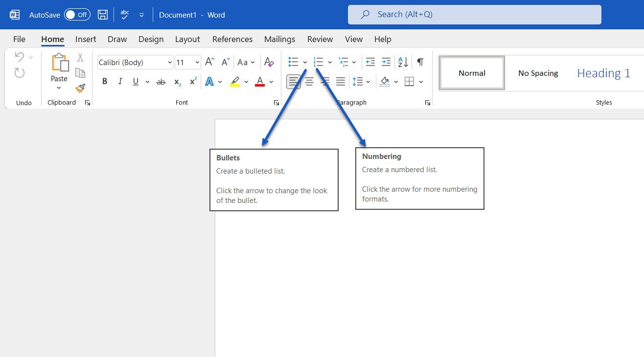
Task: Toggle AutoSave off switch
Action: pos(76,15)
